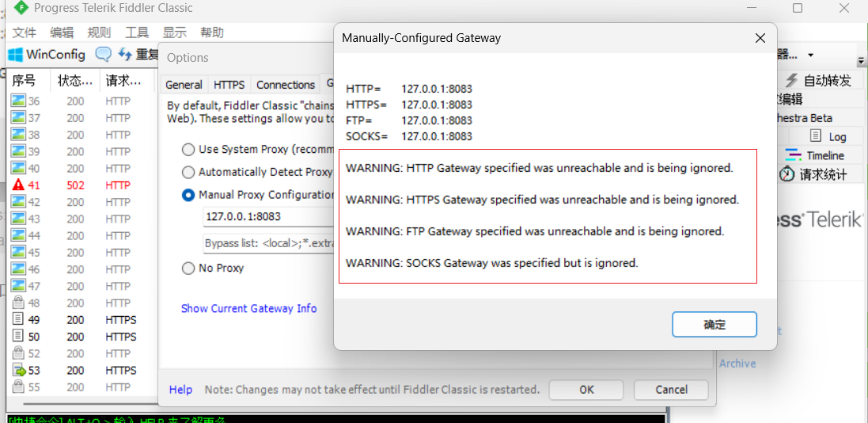Open the 自动转发 AutoResponder tab
Viewport: 868px width, 423px height.
tap(819, 81)
